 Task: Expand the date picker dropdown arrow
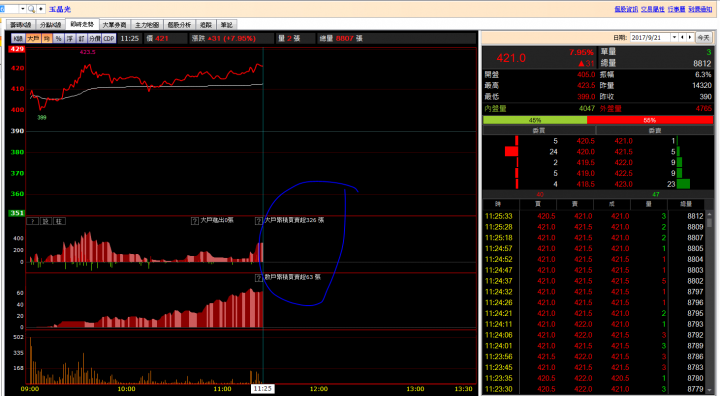click(675, 38)
